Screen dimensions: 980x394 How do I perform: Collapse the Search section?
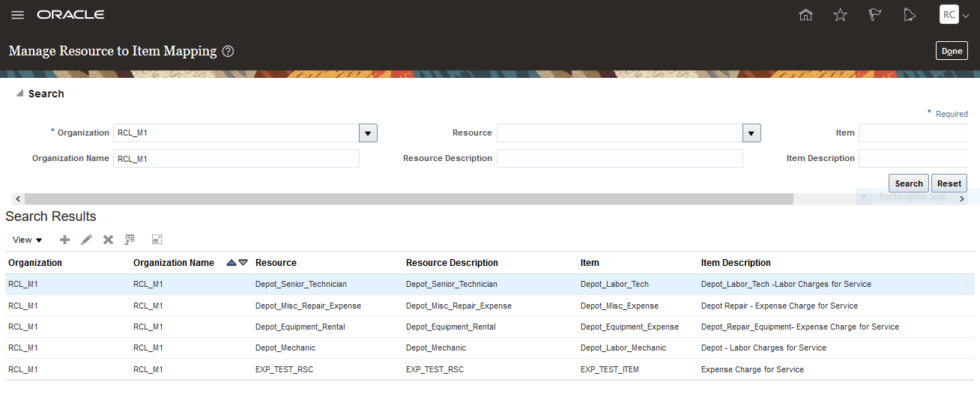(19, 94)
